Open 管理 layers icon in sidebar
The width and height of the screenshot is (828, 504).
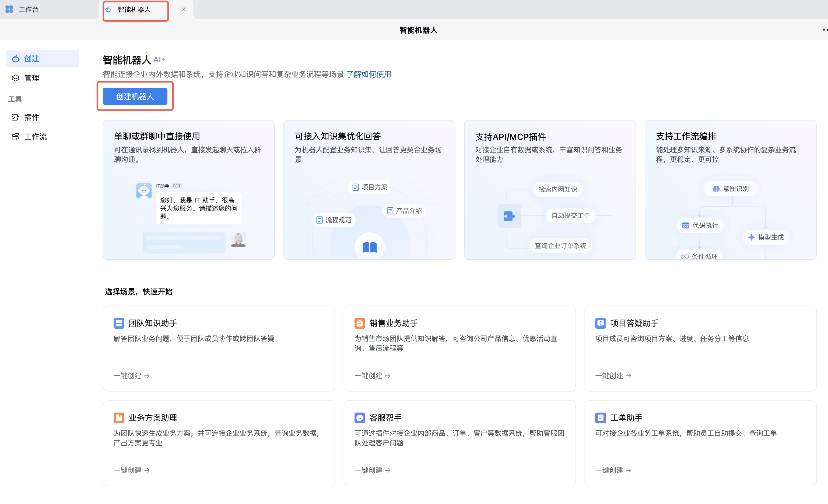click(15, 78)
